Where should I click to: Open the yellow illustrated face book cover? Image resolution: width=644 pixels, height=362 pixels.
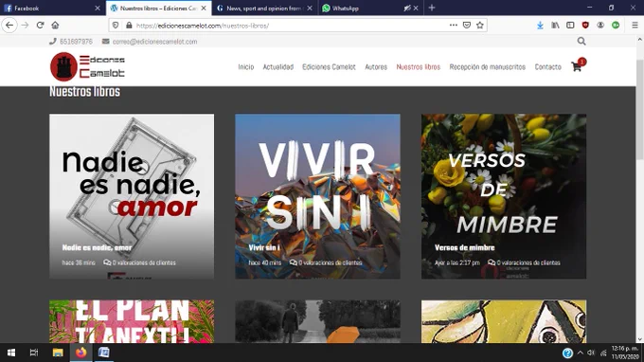pyautogui.click(x=504, y=321)
